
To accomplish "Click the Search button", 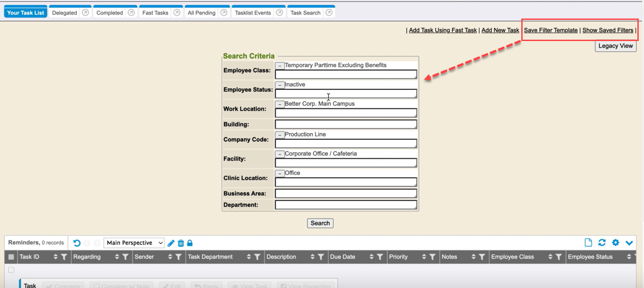I will 320,223.
